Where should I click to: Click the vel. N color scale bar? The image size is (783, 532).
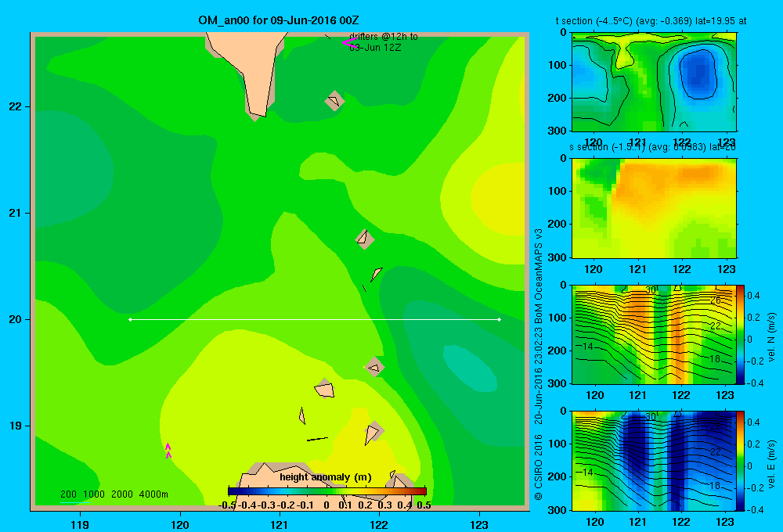point(740,334)
